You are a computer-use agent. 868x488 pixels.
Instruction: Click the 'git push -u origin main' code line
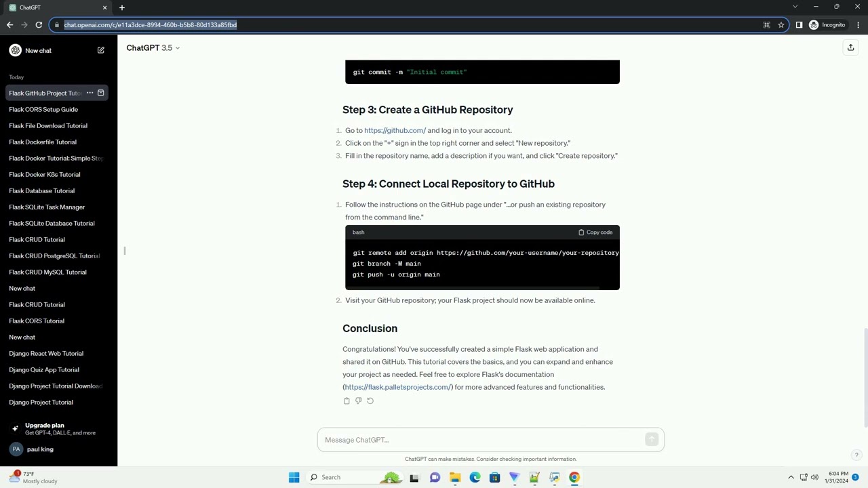click(x=396, y=274)
